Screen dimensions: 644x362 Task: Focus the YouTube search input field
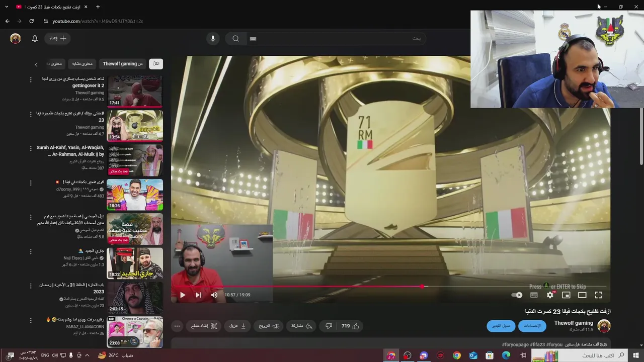[x=336, y=38]
